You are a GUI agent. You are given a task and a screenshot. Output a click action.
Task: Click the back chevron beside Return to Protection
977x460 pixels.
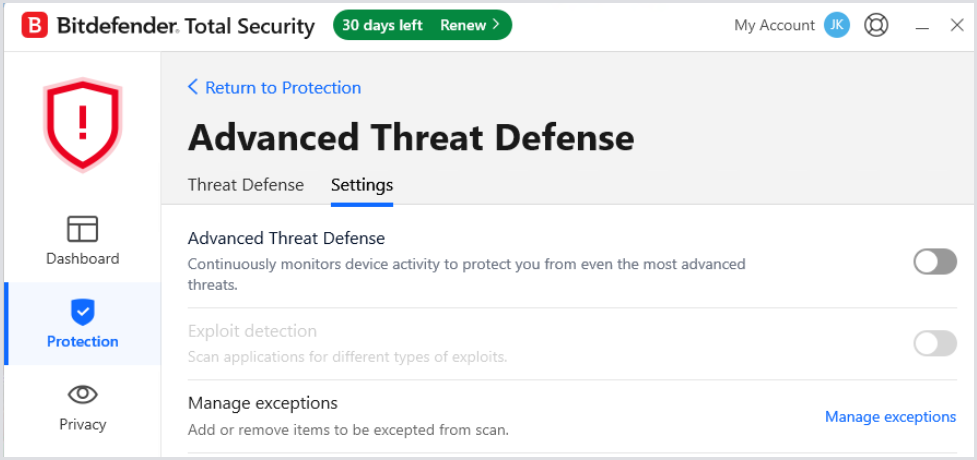pos(193,88)
